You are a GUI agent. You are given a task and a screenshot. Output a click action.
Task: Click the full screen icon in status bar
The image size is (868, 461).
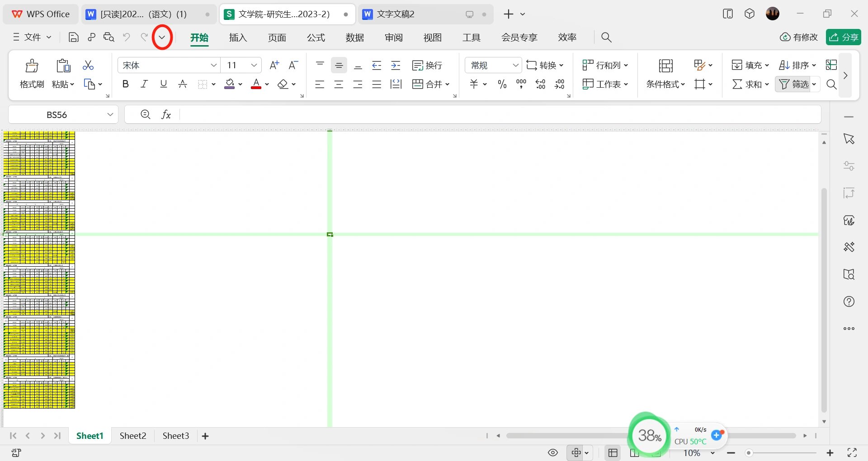point(852,452)
